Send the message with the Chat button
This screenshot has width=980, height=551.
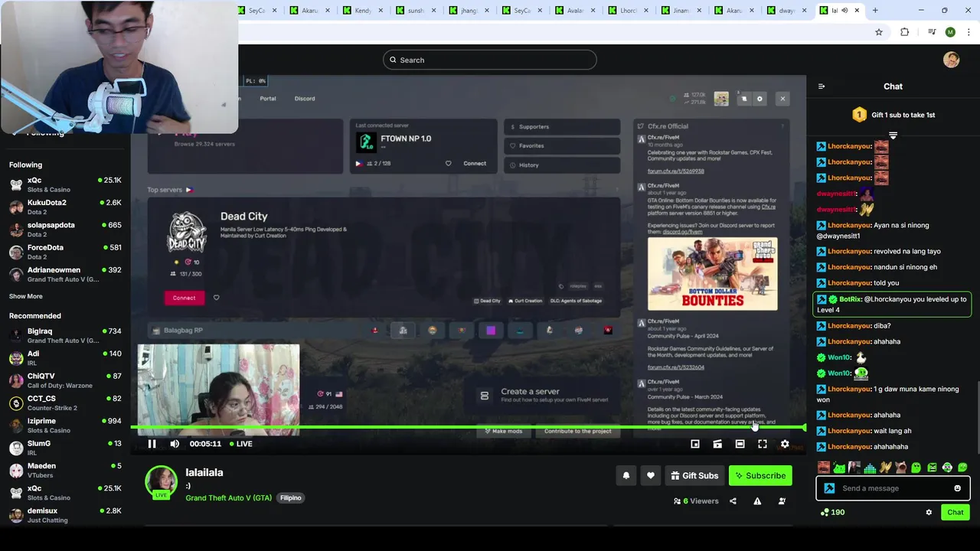(955, 512)
